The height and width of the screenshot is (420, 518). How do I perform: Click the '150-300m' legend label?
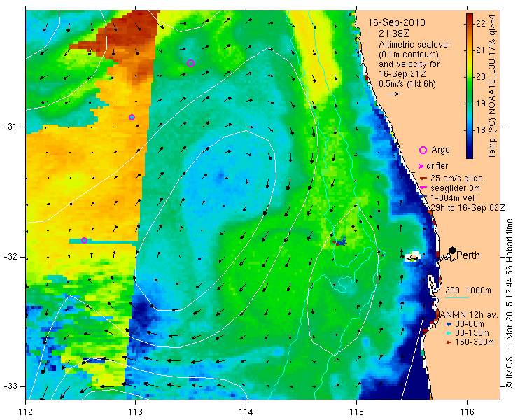click(475, 342)
